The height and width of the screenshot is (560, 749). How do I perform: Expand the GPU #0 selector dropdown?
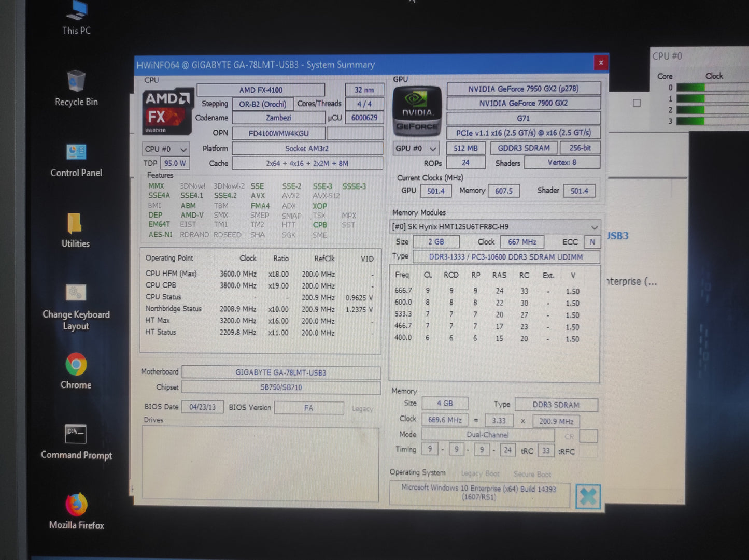click(x=433, y=148)
